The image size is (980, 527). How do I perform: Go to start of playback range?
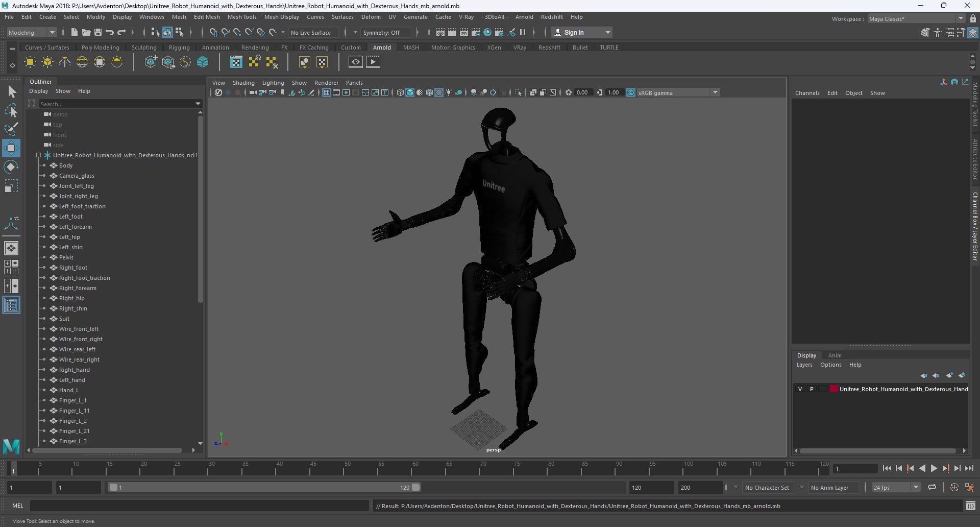pyautogui.click(x=887, y=468)
